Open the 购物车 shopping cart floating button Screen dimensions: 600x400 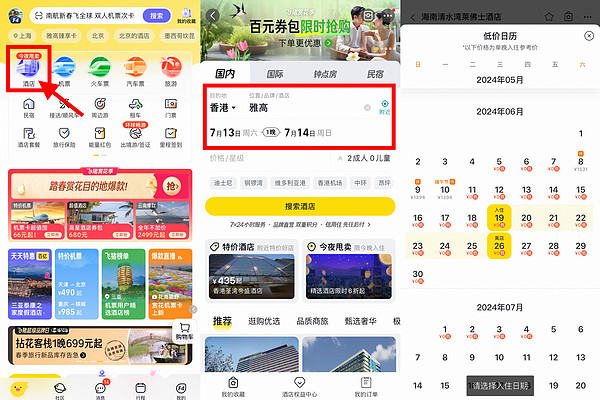tap(185, 330)
